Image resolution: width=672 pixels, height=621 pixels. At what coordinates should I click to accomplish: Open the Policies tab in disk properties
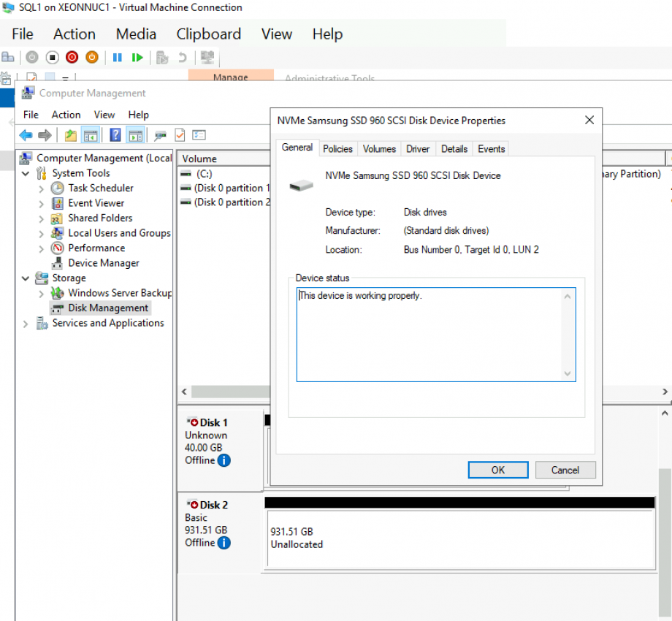point(337,149)
